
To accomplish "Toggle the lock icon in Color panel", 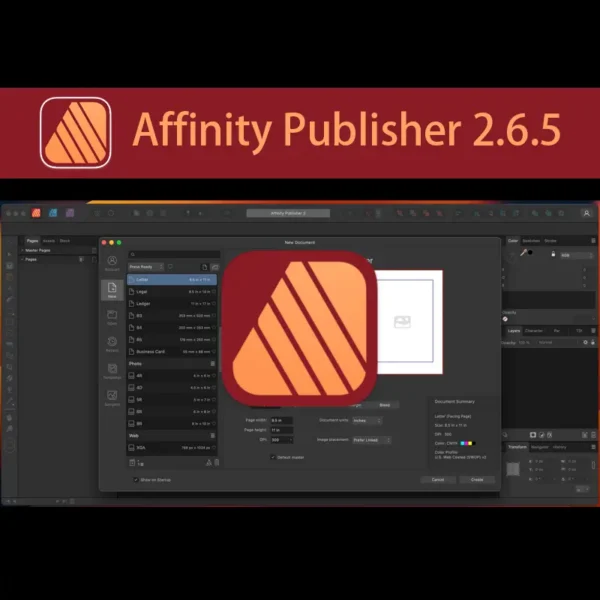I will pos(553,254).
